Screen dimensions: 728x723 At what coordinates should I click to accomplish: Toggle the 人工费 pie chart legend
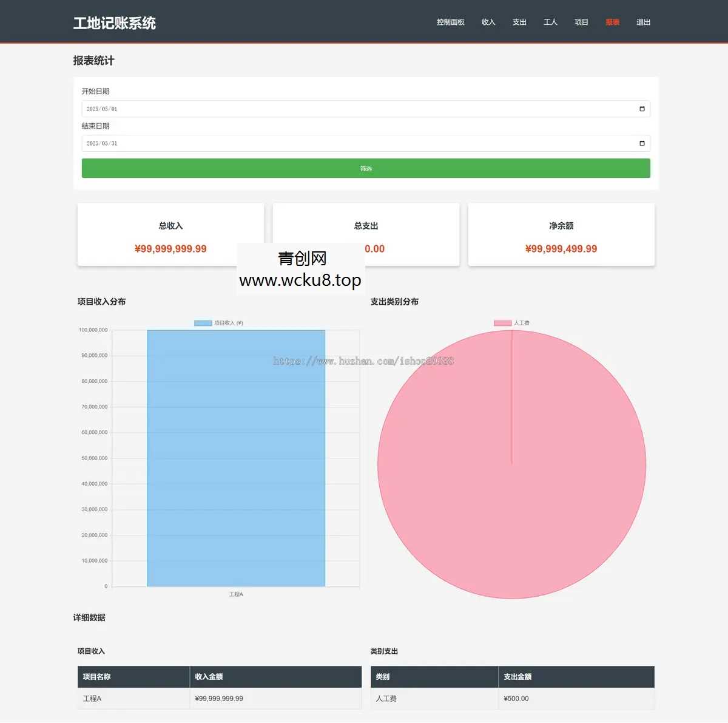click(x=511, y=323)
